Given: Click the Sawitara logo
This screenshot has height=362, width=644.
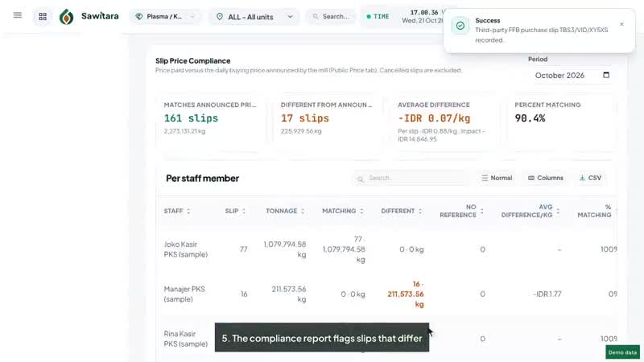Looking at the screenshot, I should click(x=89, y=16).
